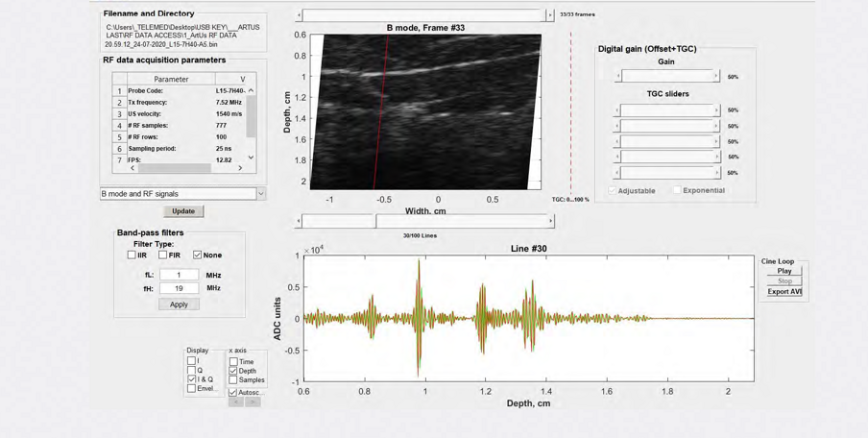The width and height of the screenshot is (868, 438).
Task: Apply the band-pass filter settings
Action: click(x=179, y=304)
